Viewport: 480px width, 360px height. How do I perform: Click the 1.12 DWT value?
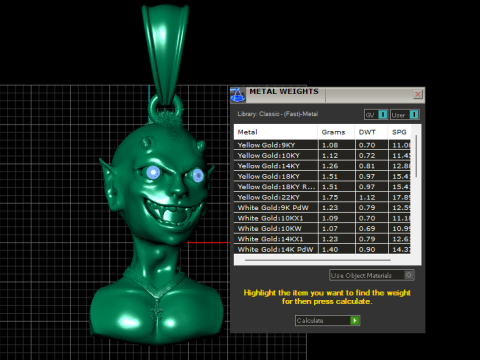(367, 197)
